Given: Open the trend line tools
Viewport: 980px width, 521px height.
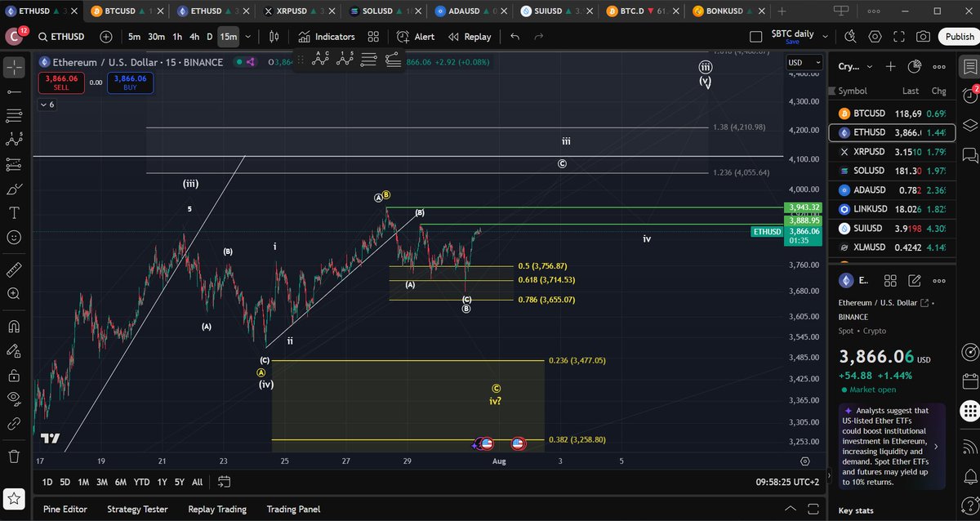Looking at the screenshot, I should 14,92.
